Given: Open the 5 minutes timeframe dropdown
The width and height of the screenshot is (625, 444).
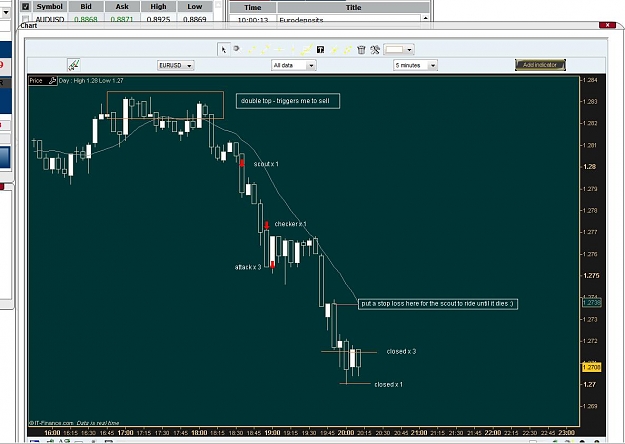Looking at the screenshot, I should 415,65.
